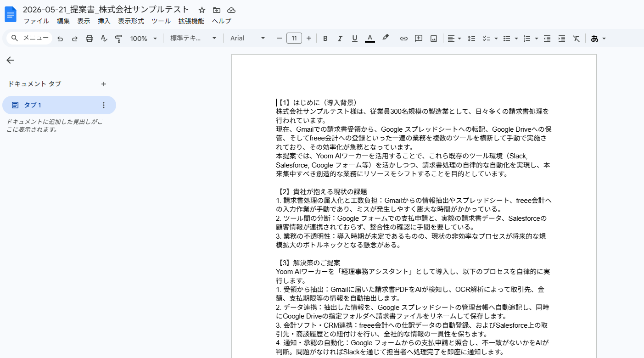Select タブ 1 in the document tabs
The width and height of the screenshot is (644, 358).
pos(59,105)
